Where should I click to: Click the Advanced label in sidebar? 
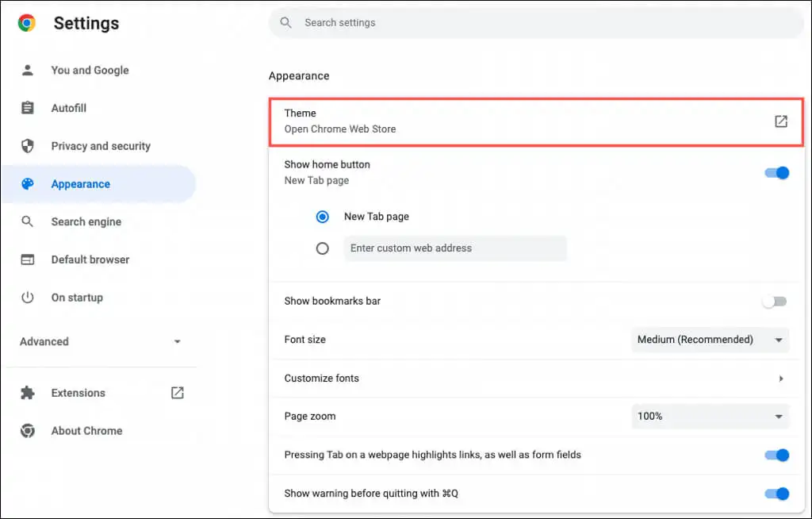[x=44, y=342]
